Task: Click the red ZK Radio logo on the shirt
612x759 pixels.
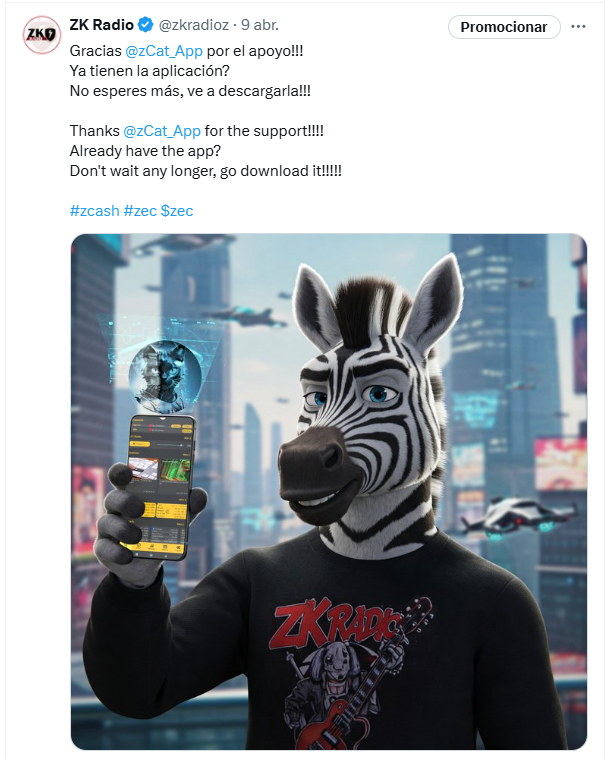Action: 335,622
